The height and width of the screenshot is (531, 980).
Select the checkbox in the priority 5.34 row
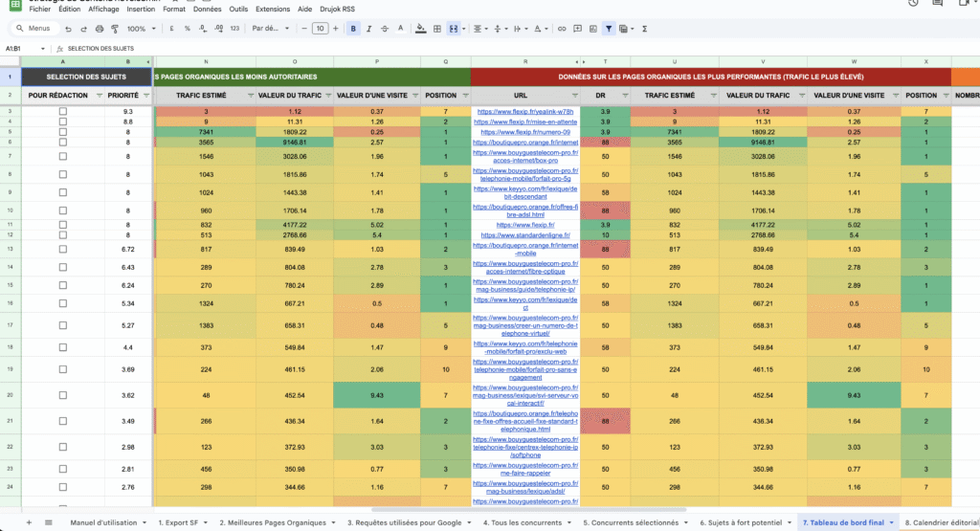point(62,303)
